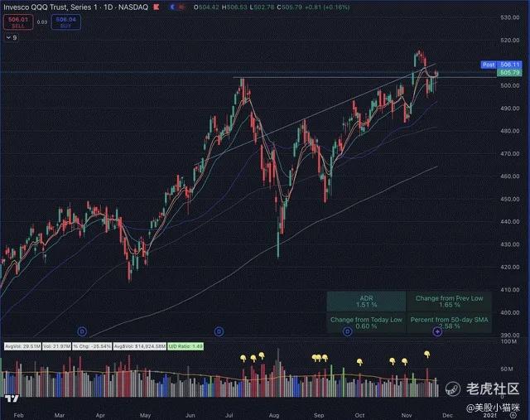This screenshot has width=530, height=420.
Task: Click the lone volume signal marker above October
Action: [359, 363]
